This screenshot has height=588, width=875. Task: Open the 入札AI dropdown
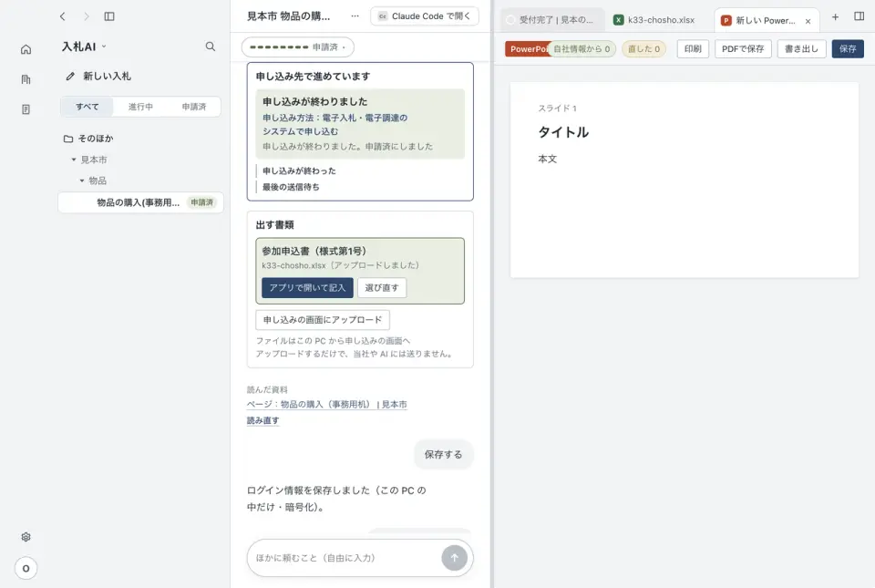(84, 46)
